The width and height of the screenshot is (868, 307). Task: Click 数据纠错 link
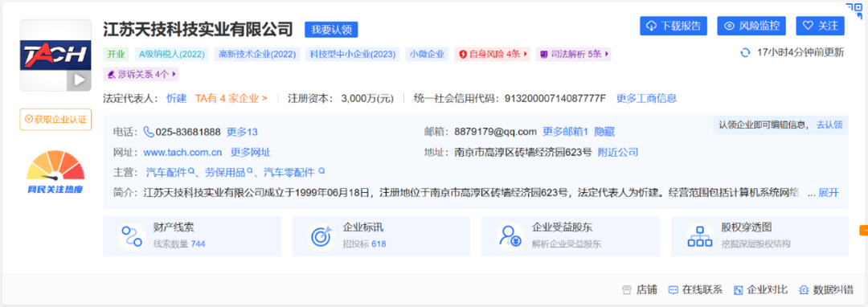click(x=825, y=290)
